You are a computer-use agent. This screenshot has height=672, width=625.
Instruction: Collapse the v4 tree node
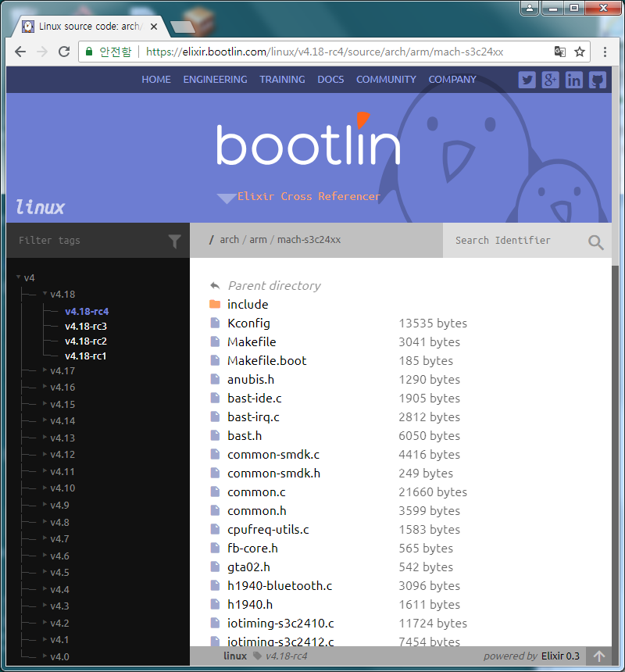(x=19, y=277)
